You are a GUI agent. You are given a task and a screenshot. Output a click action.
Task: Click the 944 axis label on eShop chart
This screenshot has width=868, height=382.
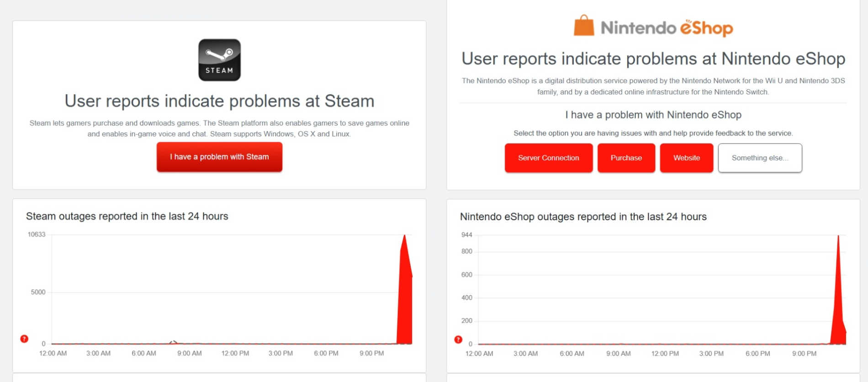[466, 235]
